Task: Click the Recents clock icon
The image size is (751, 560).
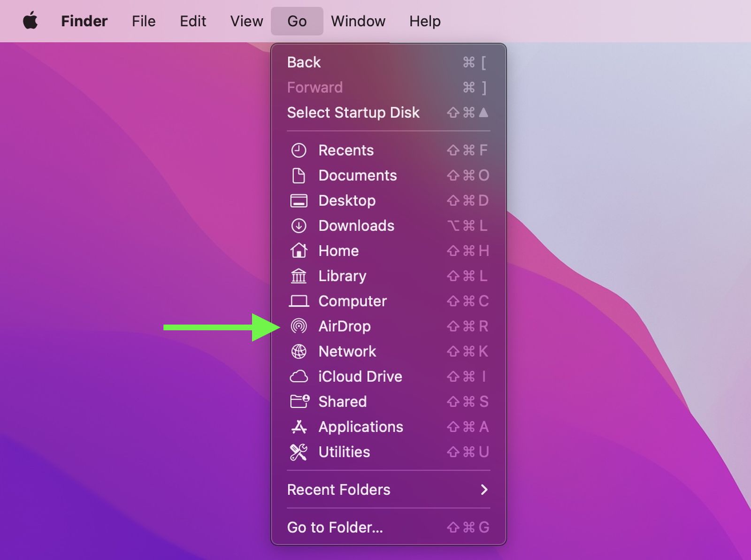Action: point(299,150)
